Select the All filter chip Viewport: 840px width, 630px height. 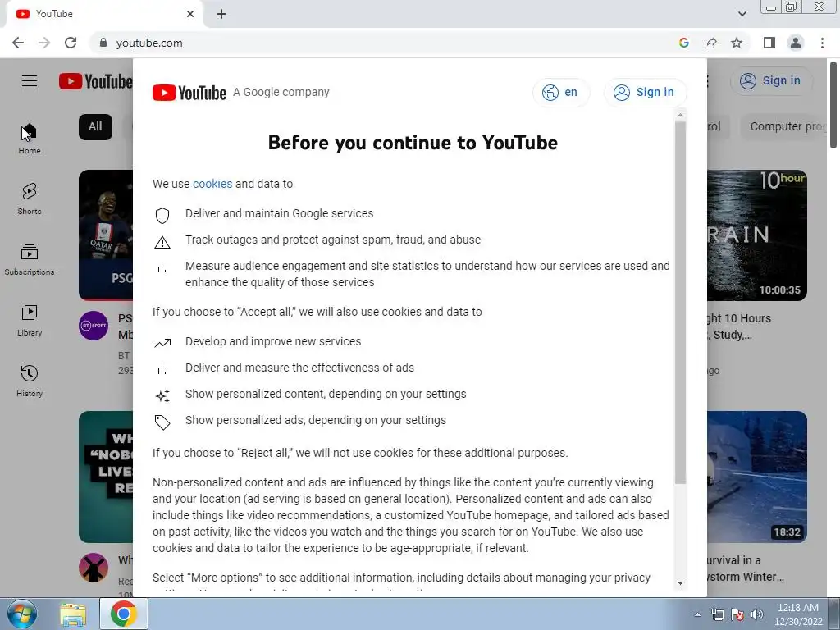click(x=95, y=127)
